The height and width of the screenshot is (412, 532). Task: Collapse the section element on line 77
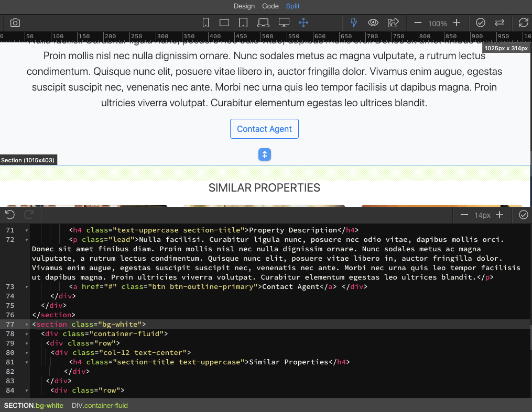pos(27,324)
